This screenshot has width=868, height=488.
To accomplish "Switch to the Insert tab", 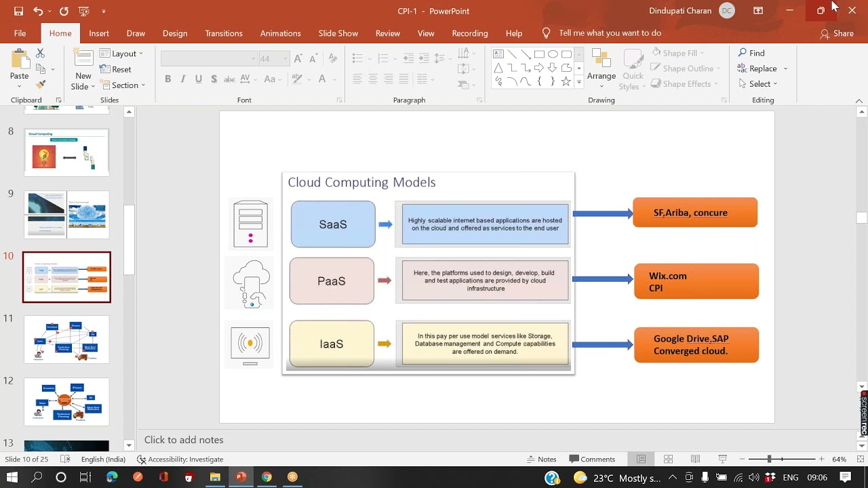I will pos(98,33).
